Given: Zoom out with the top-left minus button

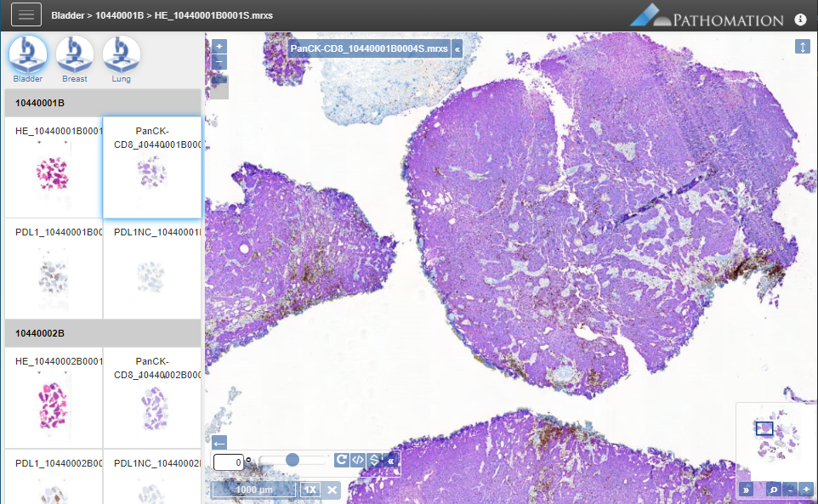Looking at the screenshot, I should tap(220, 63).
